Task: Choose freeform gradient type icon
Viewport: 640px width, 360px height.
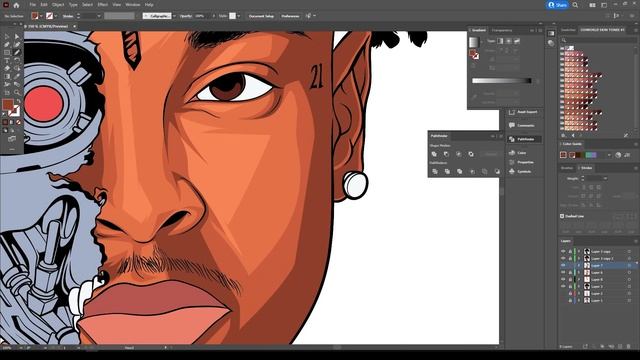Action: (517, 41)
